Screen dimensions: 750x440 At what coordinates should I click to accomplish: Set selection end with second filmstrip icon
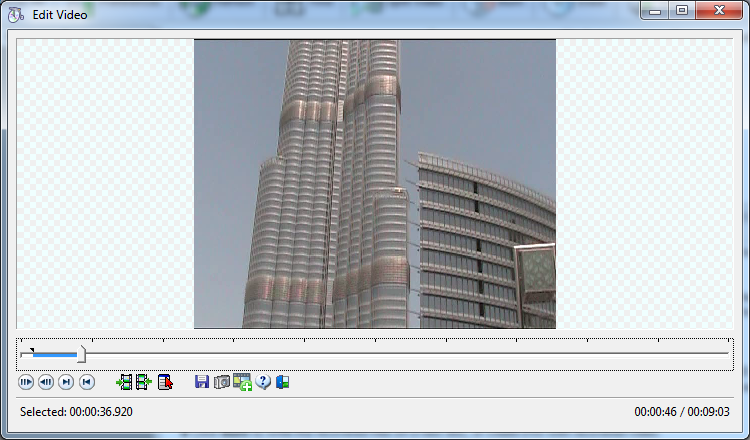(x=143, y=382)
